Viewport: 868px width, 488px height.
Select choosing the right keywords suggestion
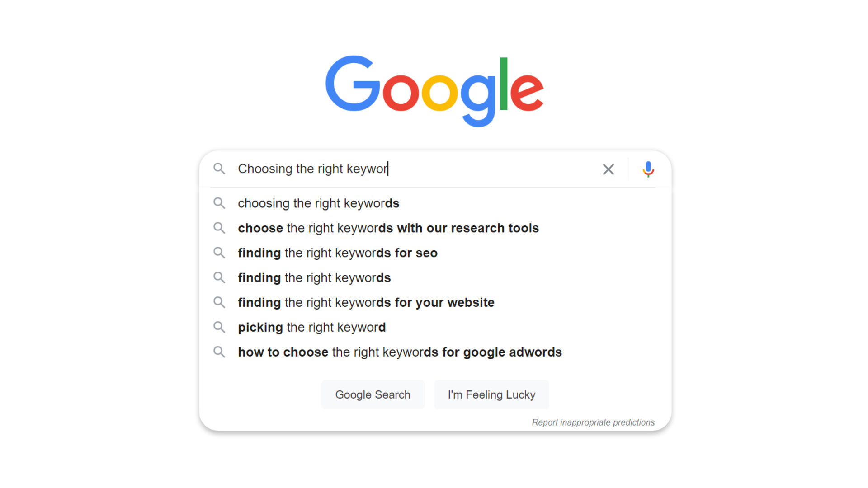[319, 203]
